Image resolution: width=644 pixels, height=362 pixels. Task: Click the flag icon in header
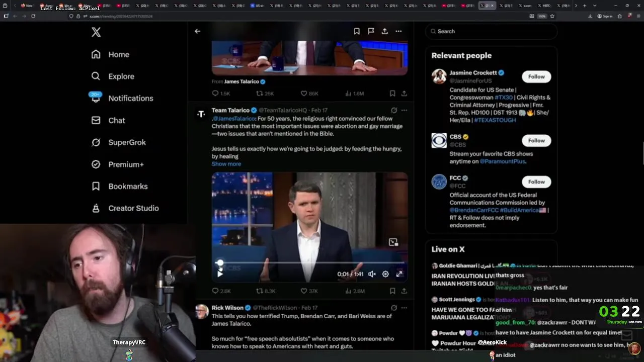371,31
